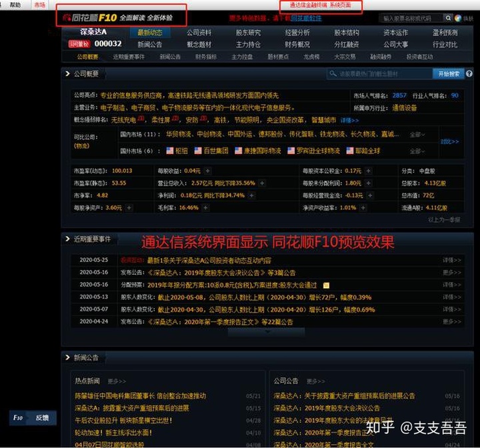This screenshot has width=480, height=448.
Task: Select the 行业对比 tab
Action: pyautogui.click(x=445, y=45)
